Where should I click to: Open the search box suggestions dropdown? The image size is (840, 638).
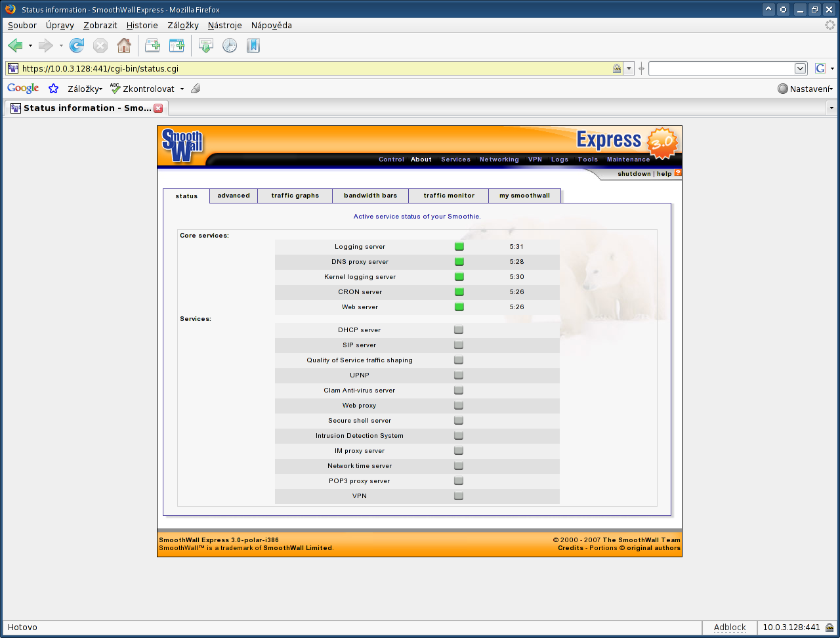pyautogui.click(x=801, y=68)
